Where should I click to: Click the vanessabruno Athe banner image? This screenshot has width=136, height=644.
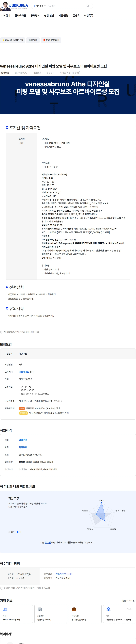(68, 95)
